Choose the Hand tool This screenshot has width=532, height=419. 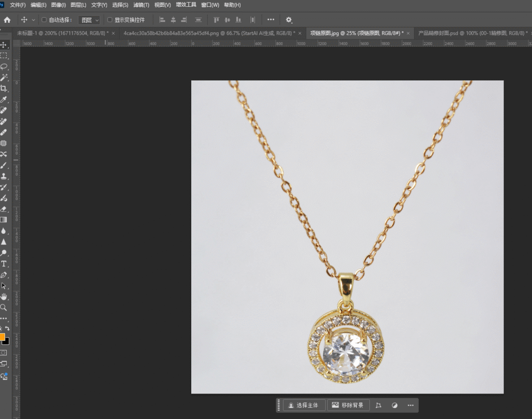coord(4,296)
